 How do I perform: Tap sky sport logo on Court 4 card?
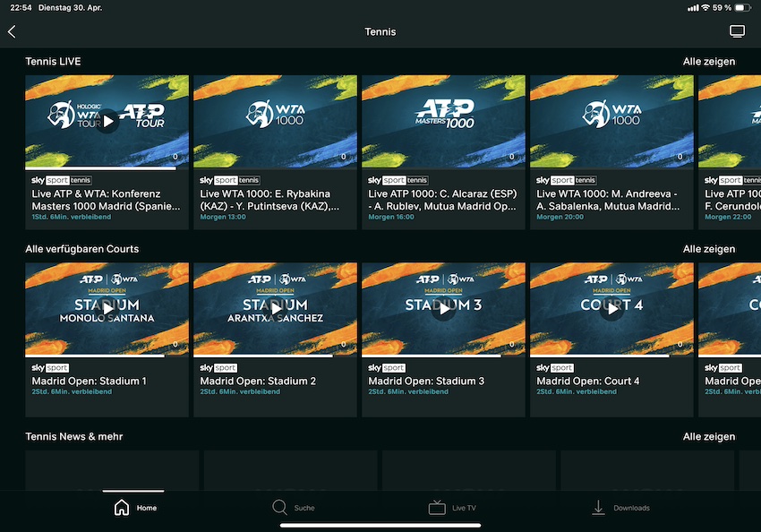(x=555, y=368)
